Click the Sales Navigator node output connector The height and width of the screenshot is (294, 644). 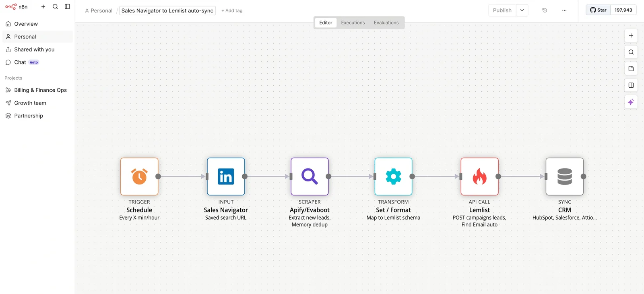245,177
